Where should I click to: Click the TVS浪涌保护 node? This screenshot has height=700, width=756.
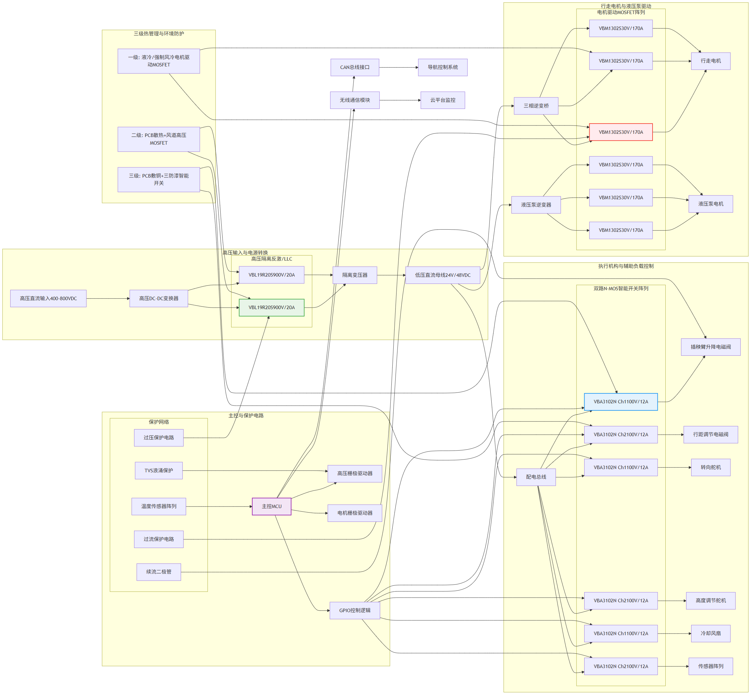[159, 471]
